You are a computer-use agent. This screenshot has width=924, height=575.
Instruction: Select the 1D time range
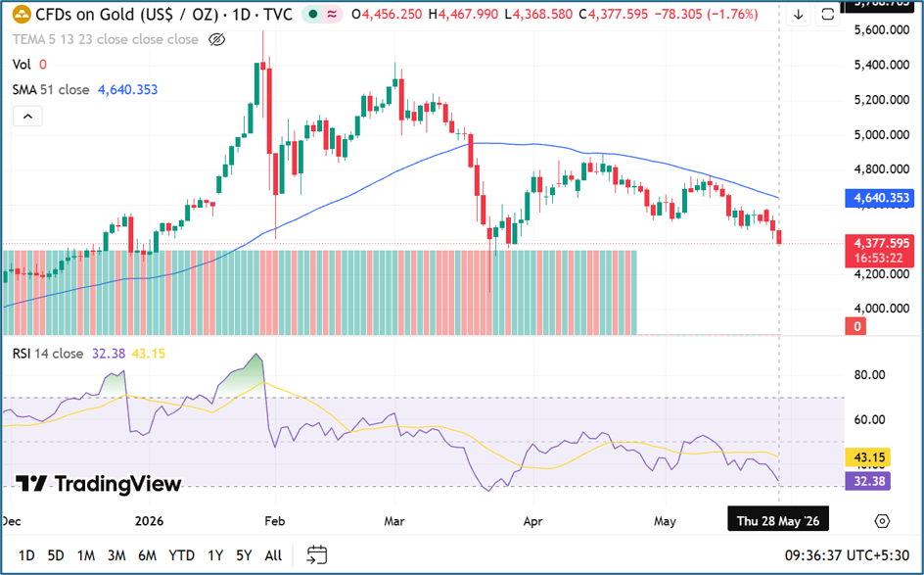26,555
